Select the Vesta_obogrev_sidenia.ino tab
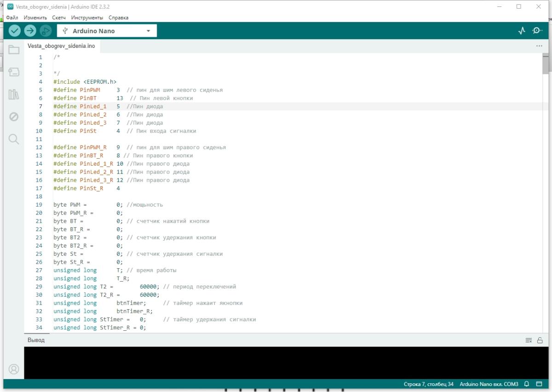Image resolution: width=552 pixels, height=392 pixels. point(61,46)
